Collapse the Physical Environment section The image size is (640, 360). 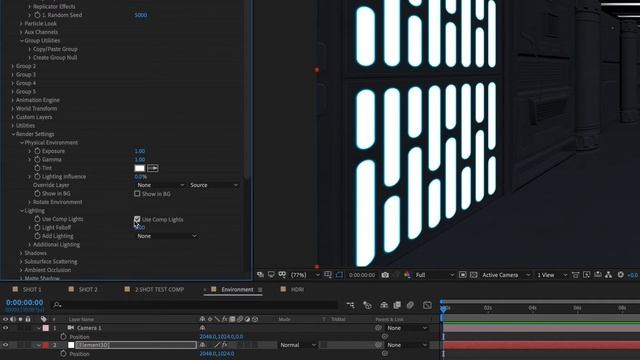22,142
